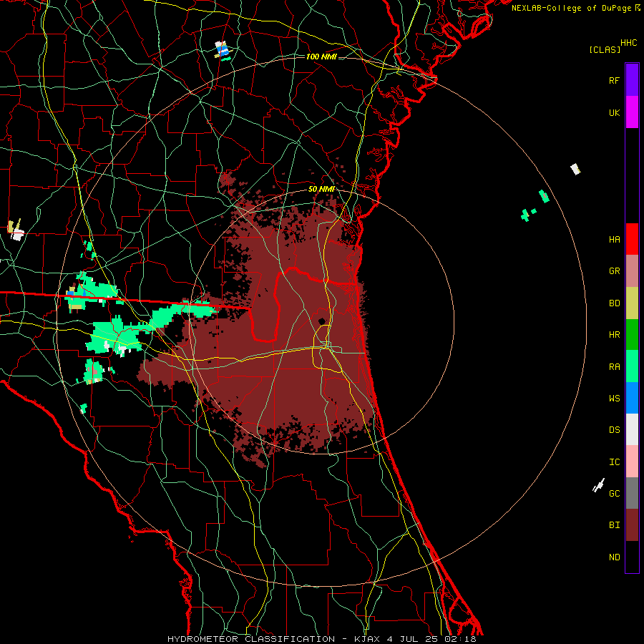Click the BI legend label

tap(615, 525)
